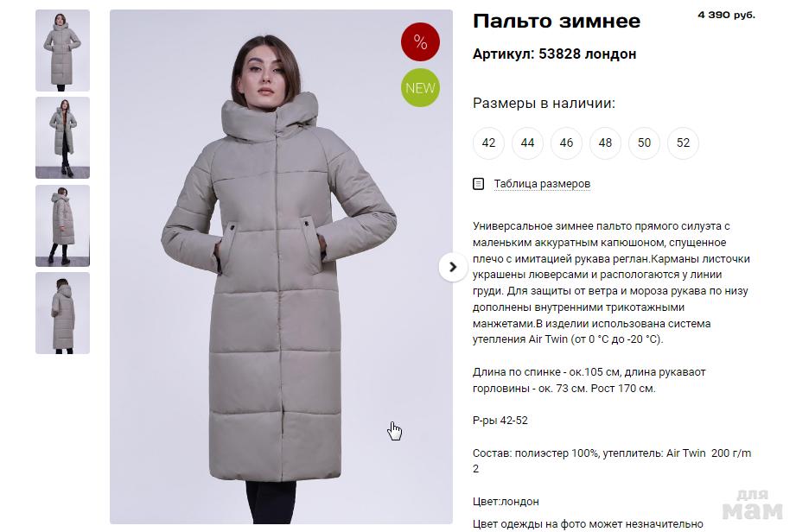Click the green NEW badge
796x532 pixels.
pyautogui.click(x=420, y=88)
